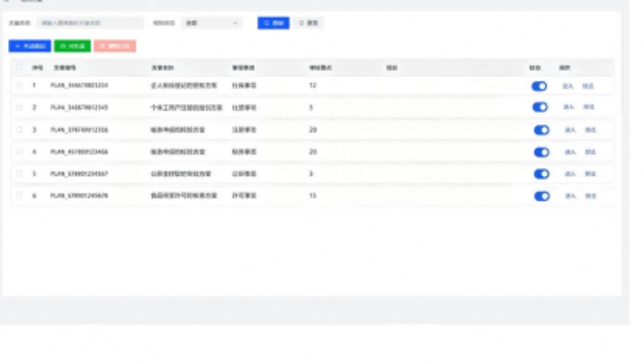The image size is (644, 363).
Task: Switch off the status toggle in row 4
Action: pyautogui.click(x=542, y=152)
